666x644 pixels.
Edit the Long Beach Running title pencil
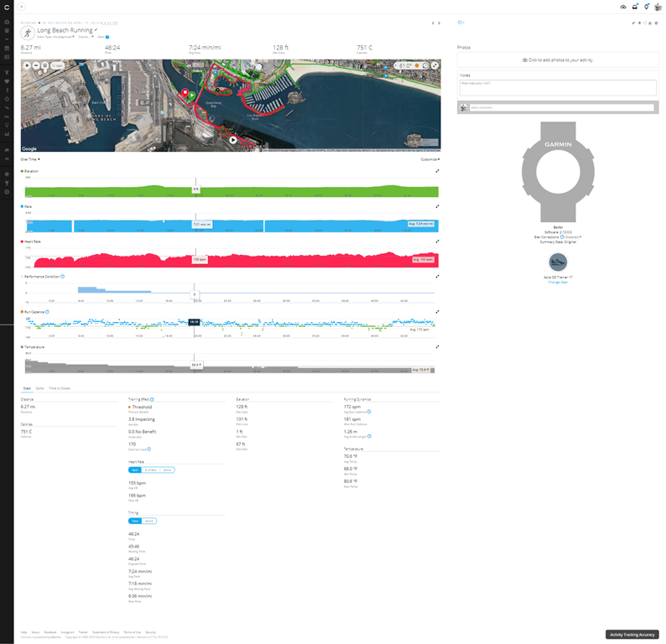click(96, 30)
